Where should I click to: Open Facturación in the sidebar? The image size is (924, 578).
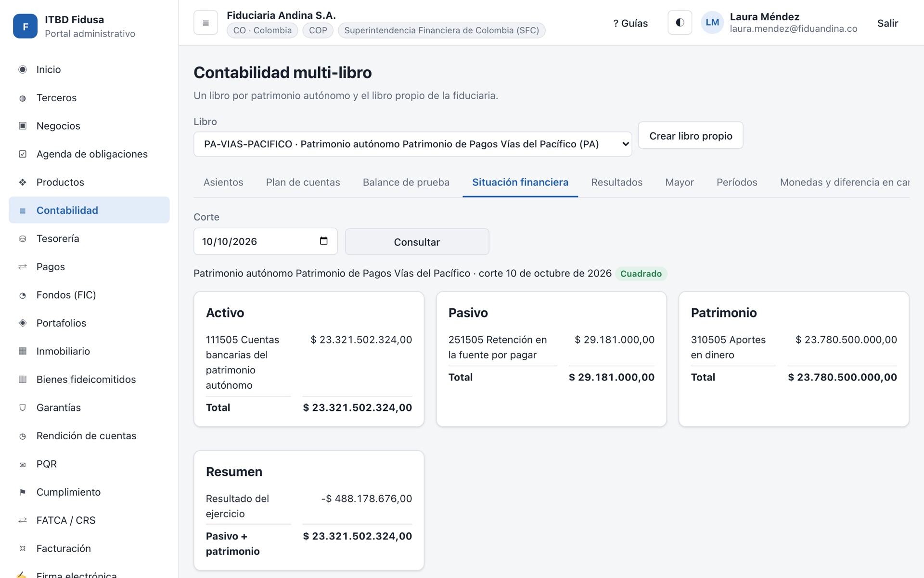89,548
